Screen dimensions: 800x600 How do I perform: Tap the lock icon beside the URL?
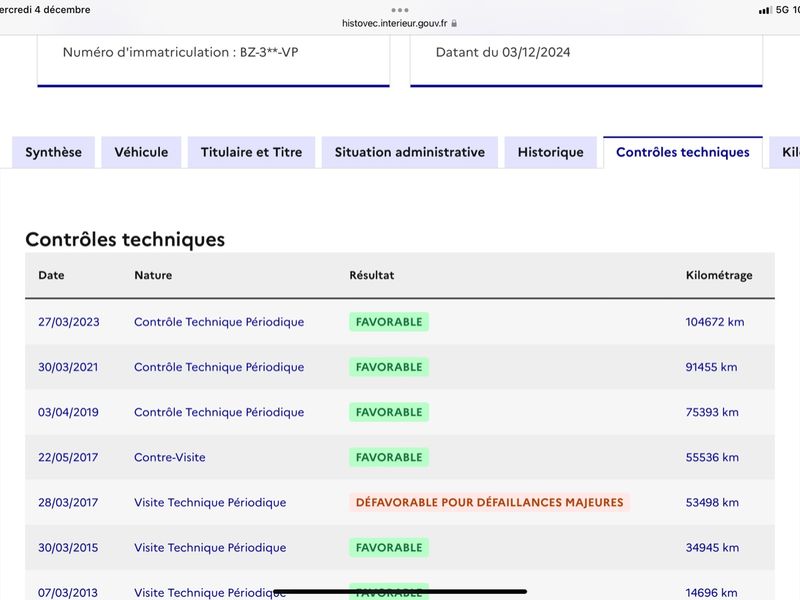click(454, 23)
